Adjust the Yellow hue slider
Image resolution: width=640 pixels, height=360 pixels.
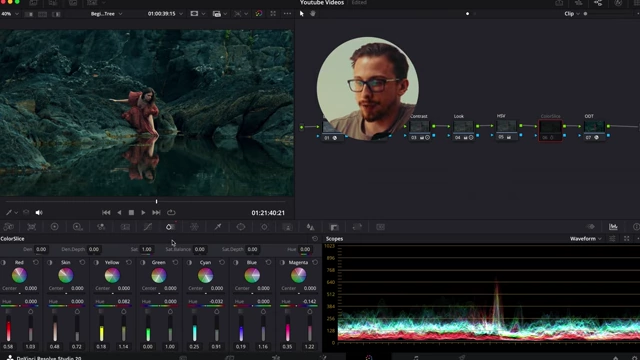point(112,306)
